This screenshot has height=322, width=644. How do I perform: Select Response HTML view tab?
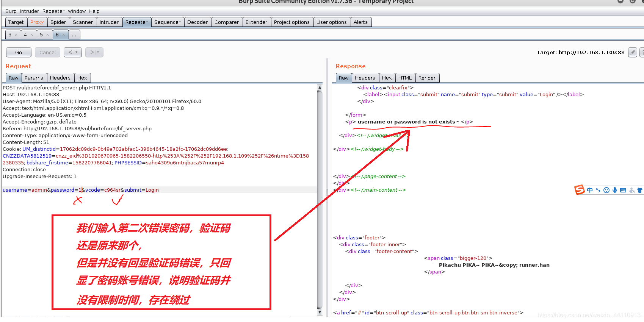(405, 78)
